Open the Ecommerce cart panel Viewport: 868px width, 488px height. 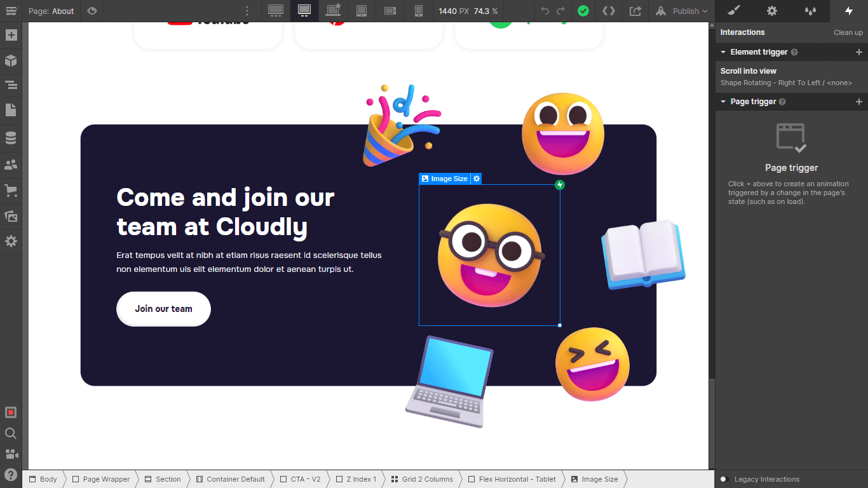tap(11, 190)
